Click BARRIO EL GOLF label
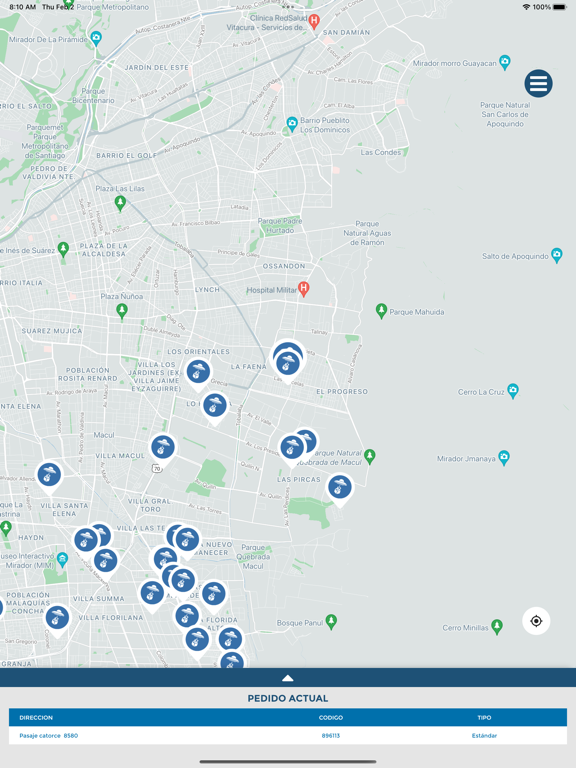This screenshot has width=576, height=768. (x=126, y=155)
